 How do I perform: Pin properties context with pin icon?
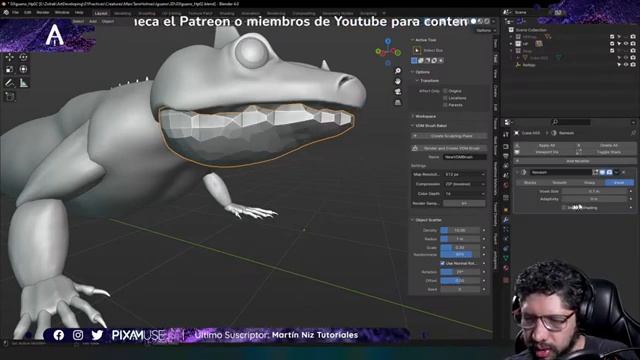[x=633, y=133]
